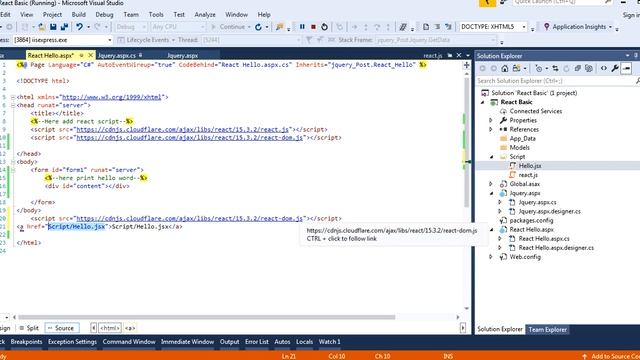
Task: Click the search magnifier in Solution Explorer
Action: point(638,81)
